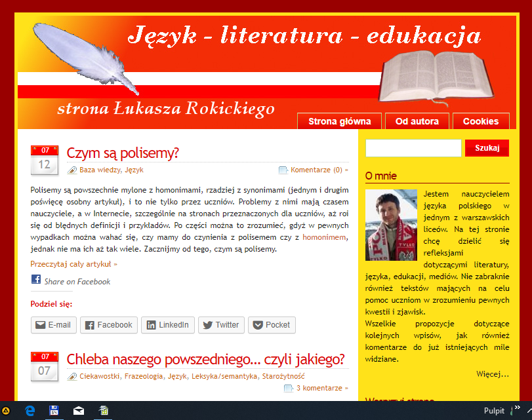The image size is (532, 420).
Task: Go to the Od autora tab
Action: (x=417, y=121)
